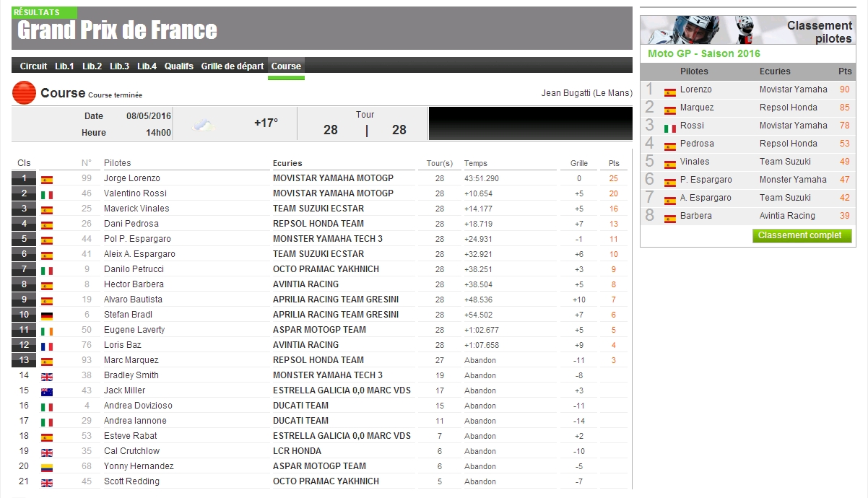
Task: Click the Pilotes column header in results
Action: (118, 163)
